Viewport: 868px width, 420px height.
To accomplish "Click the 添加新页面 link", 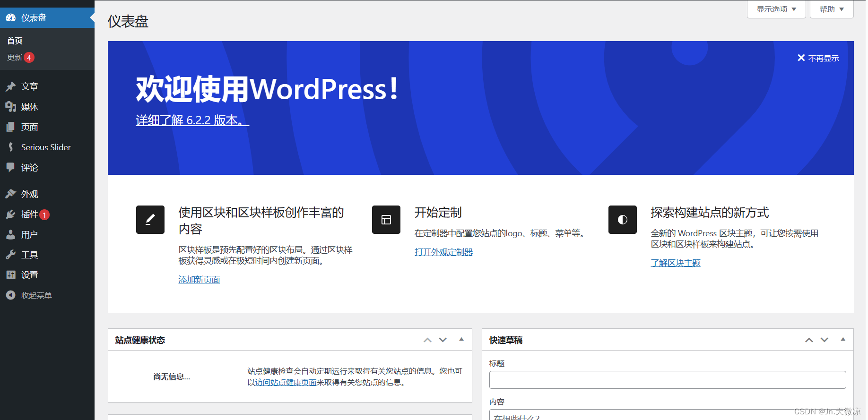I will (199, 280).
